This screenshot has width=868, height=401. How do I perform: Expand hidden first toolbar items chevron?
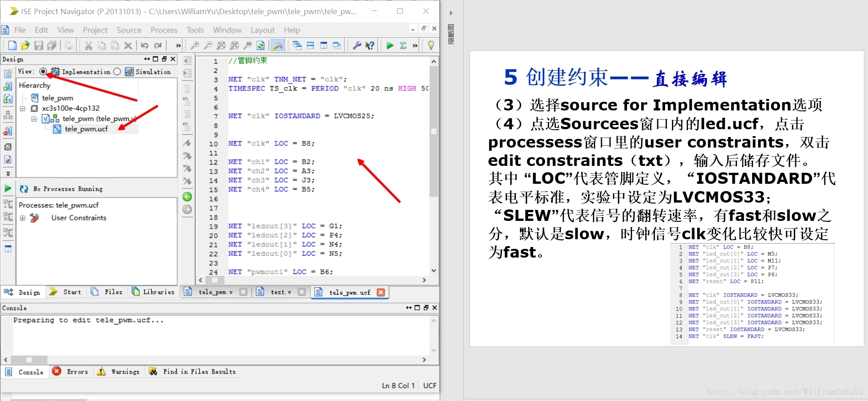(178, 45)
